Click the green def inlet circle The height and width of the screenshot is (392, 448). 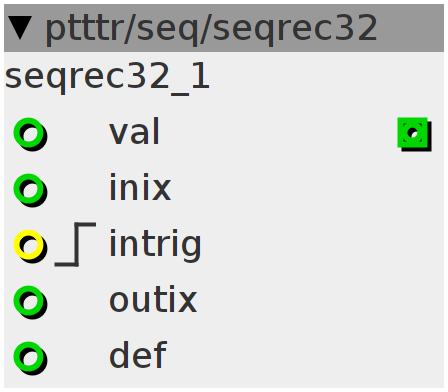[29, 357]
